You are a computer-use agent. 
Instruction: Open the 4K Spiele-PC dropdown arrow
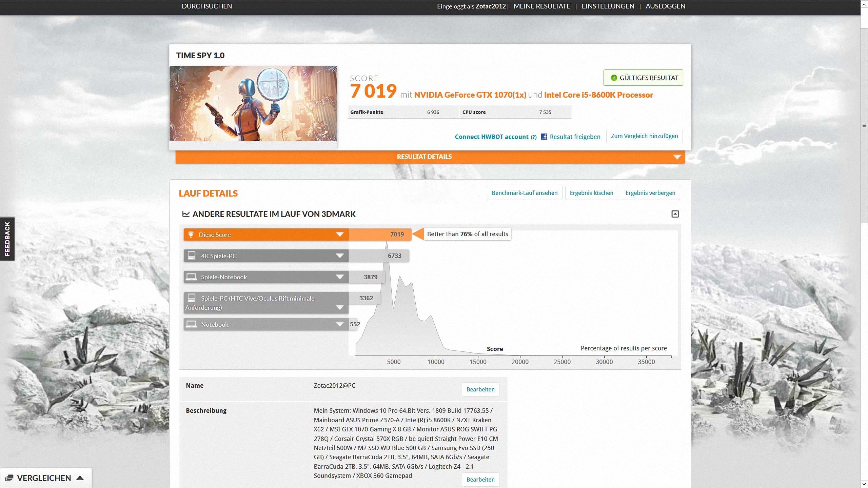(x=340, y=256)
